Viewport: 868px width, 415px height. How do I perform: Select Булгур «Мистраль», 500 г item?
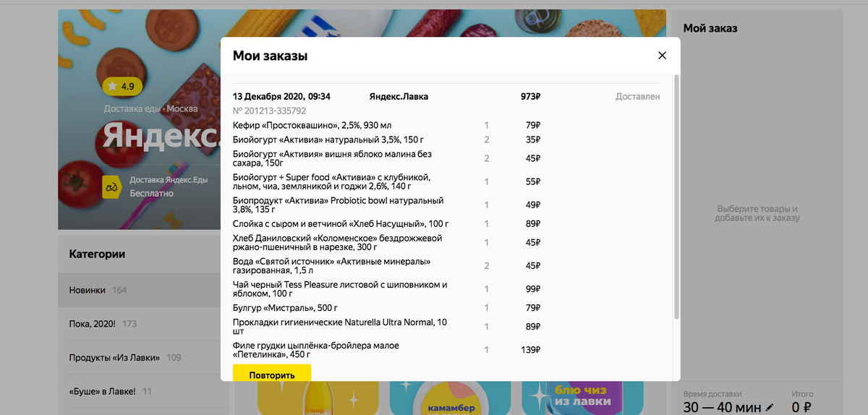[387, 308]
